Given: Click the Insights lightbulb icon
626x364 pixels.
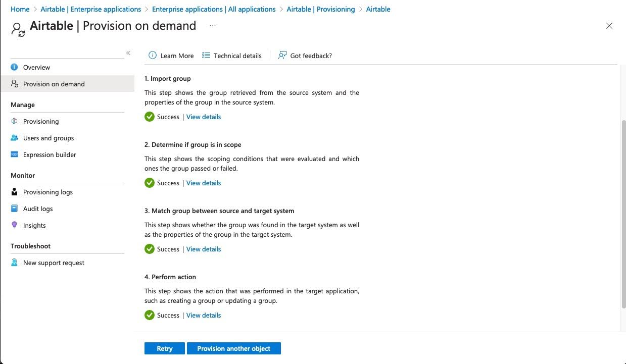Looking at the screenshot, I should [x=14, y=225].
